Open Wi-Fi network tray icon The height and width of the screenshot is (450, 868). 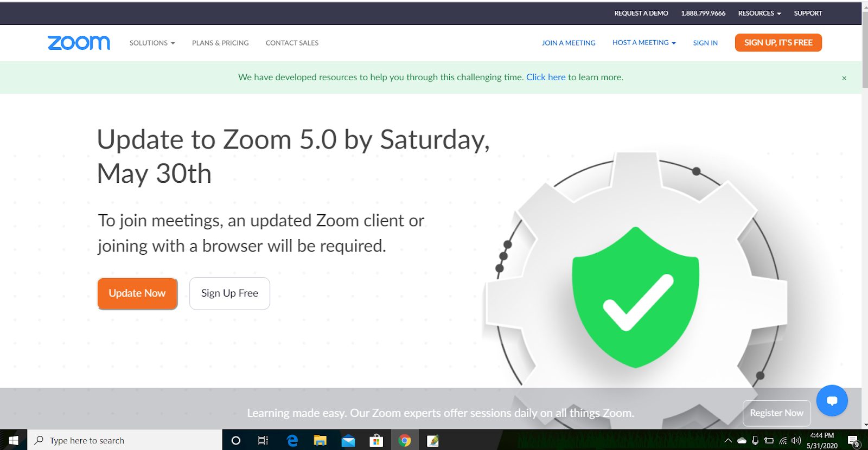point(783,440)
